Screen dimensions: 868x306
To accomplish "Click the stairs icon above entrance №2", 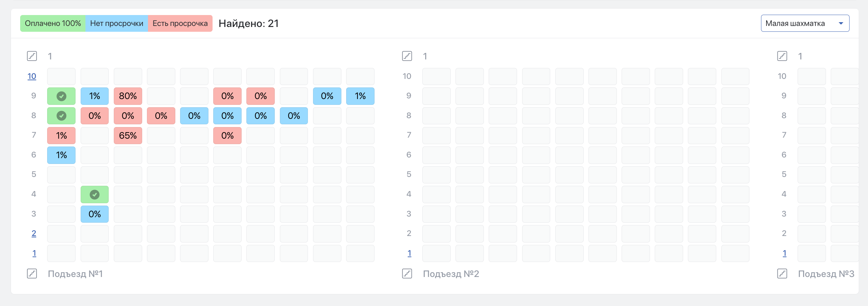I will coord(407,56).
